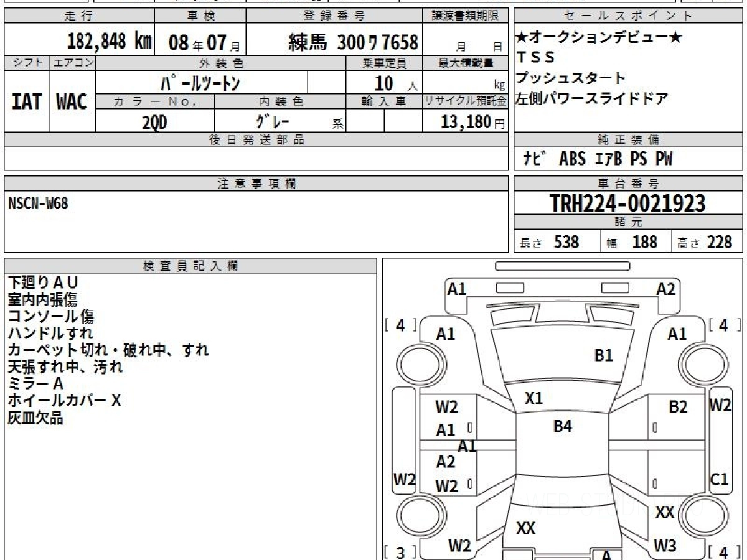Select the seating capacity 10 人
The width and height of the screenshot is (747, 560).
click(x=397, y=83)
